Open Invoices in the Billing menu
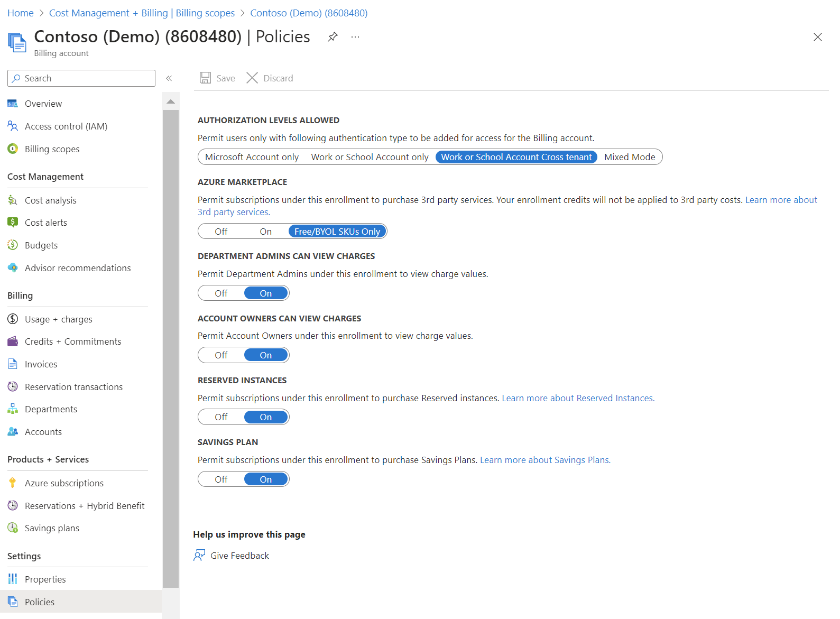This screenshot has height=619, width=840. pos(41,364)
